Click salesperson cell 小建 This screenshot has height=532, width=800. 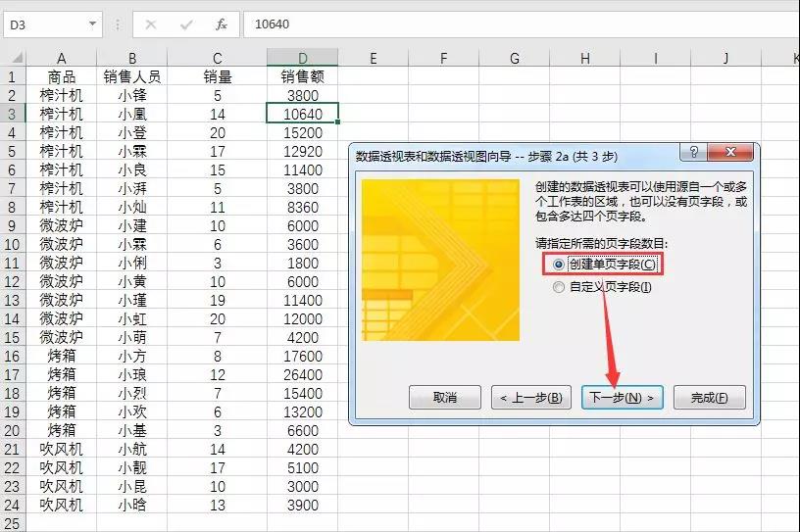[x=131, y=225]
